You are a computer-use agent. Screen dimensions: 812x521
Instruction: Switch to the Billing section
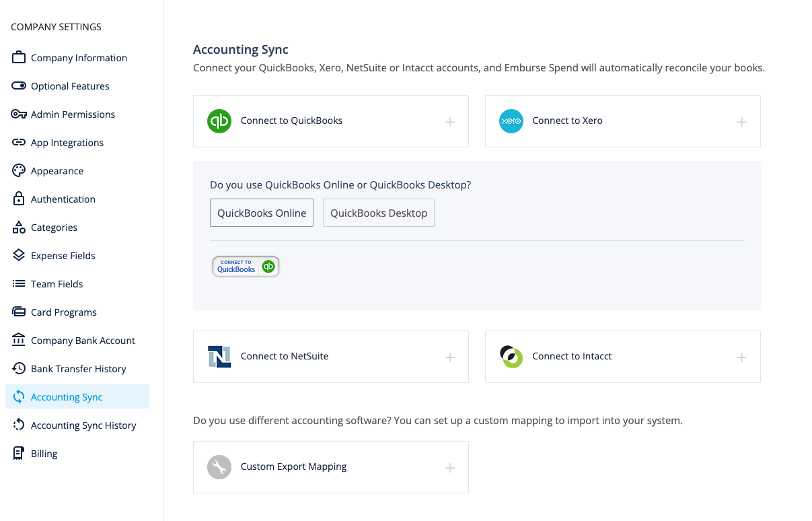point(44,453)
